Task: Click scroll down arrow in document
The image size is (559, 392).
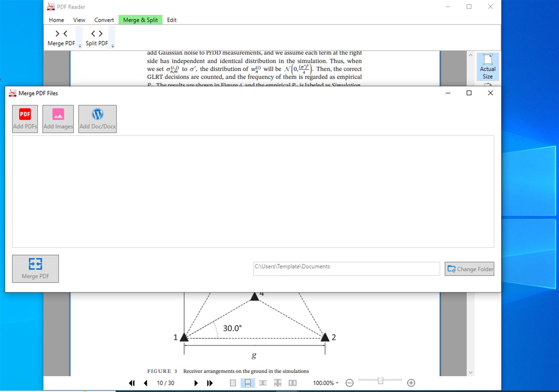Action: point(470,372)
